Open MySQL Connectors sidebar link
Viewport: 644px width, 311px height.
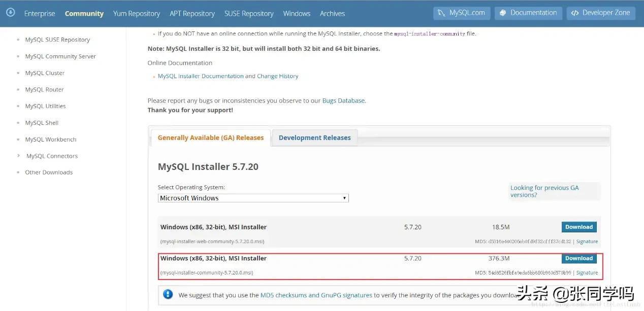pos(52,156)
